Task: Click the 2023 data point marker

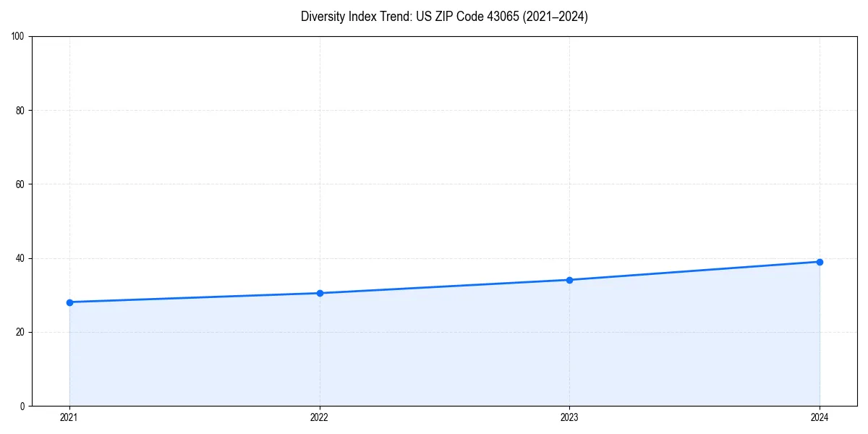Action: pyautogui.click(x=569, y=278)
